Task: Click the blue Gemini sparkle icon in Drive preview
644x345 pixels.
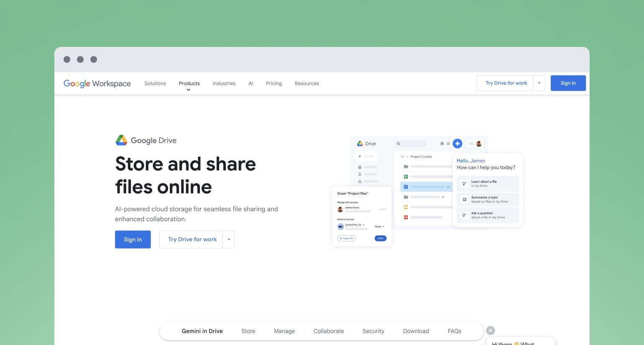Action: pyautogui.click(x=457, y=144)
